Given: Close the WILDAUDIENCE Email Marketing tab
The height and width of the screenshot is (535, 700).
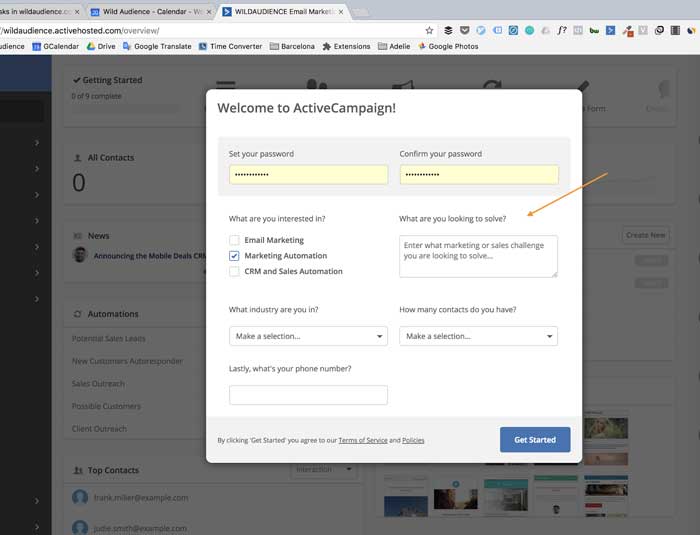Looking at the screenshot, I should tap(341, 12).
